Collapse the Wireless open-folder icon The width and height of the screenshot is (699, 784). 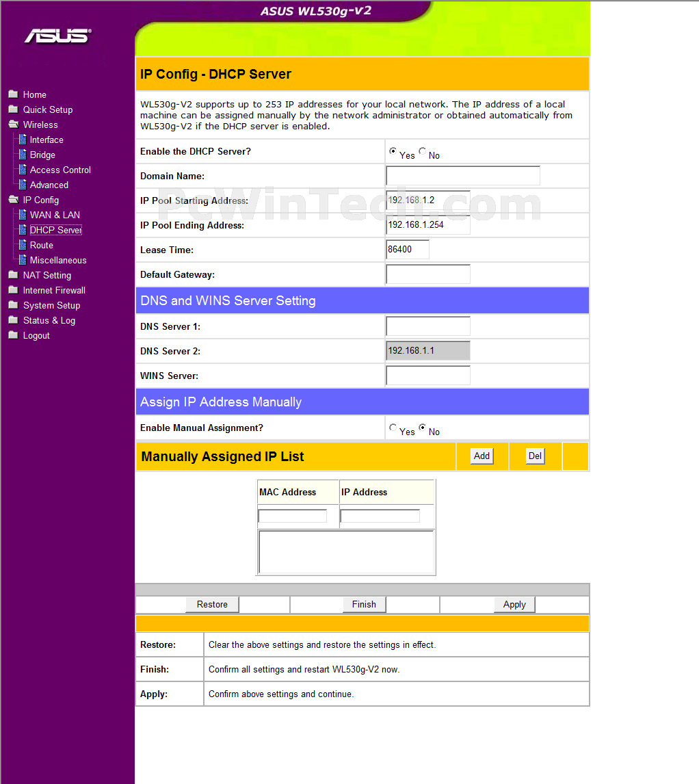[14, 124]
